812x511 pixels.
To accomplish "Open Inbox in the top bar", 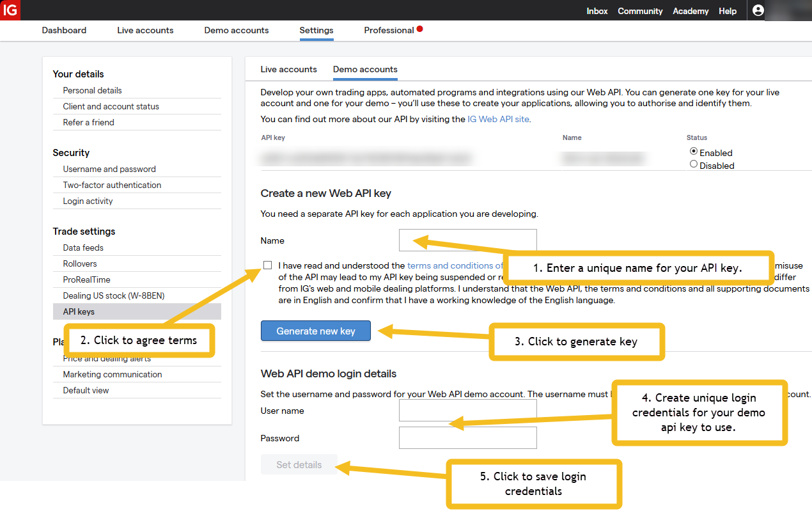I will 597,11.
